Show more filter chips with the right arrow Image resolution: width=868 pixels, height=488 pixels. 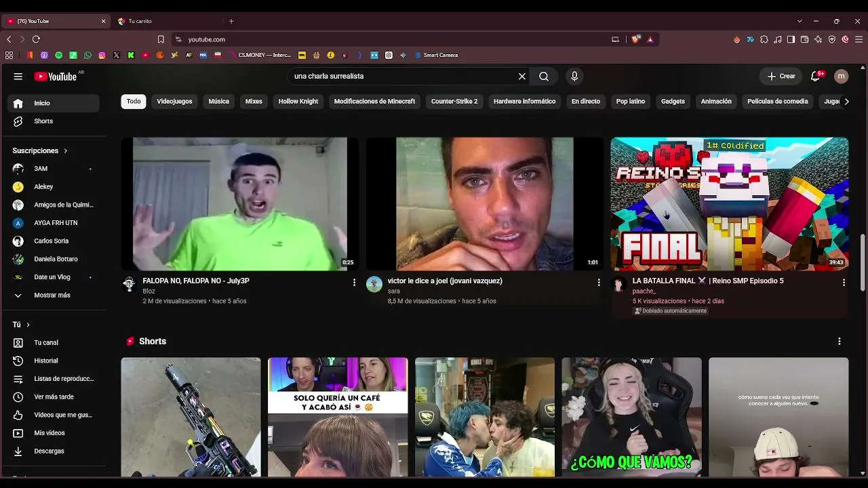846,102
